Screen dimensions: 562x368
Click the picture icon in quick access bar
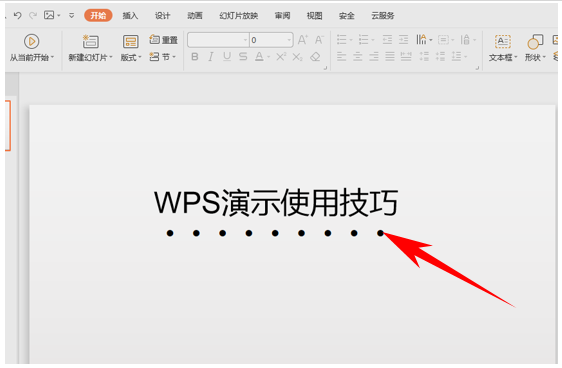(49, 15)
